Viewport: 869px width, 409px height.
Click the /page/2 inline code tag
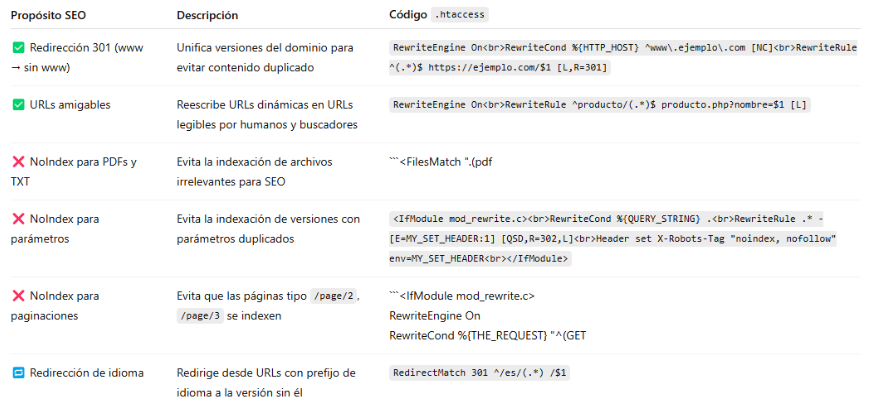click(335, 296)
